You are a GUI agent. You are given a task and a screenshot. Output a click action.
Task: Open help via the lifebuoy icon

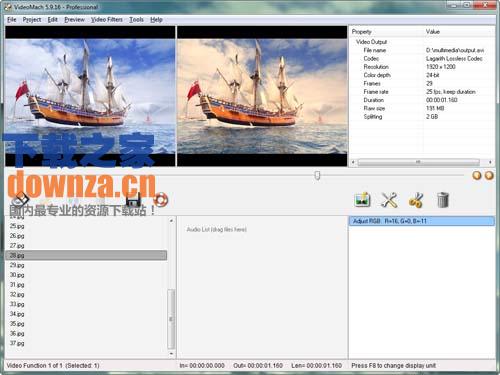(161, 200)
